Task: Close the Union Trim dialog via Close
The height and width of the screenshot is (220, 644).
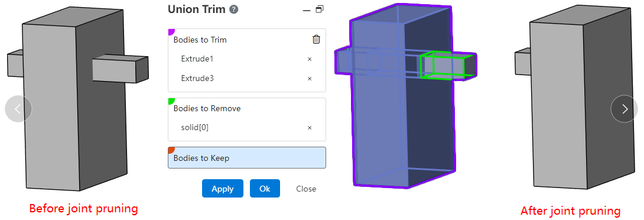Action: pyautogui.click(x=306, y=189)
